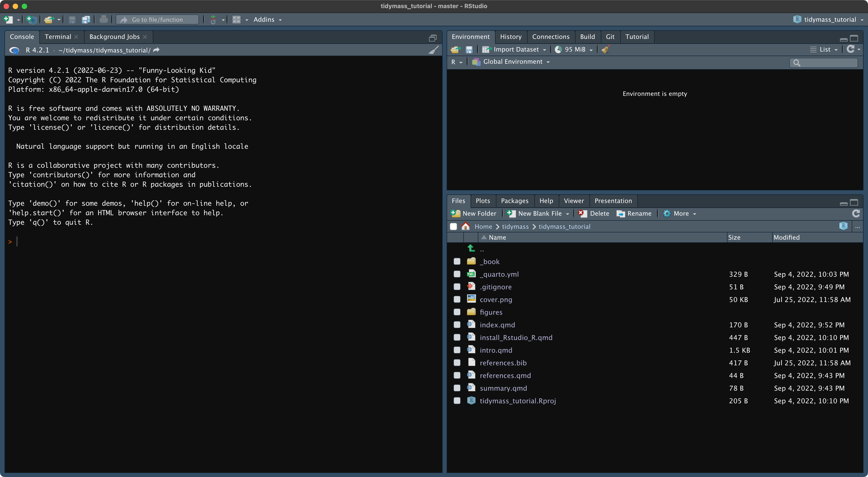Click the Save document icon in main toolbar
Viewport: 868px width, 477px height.
pos(72,19)
